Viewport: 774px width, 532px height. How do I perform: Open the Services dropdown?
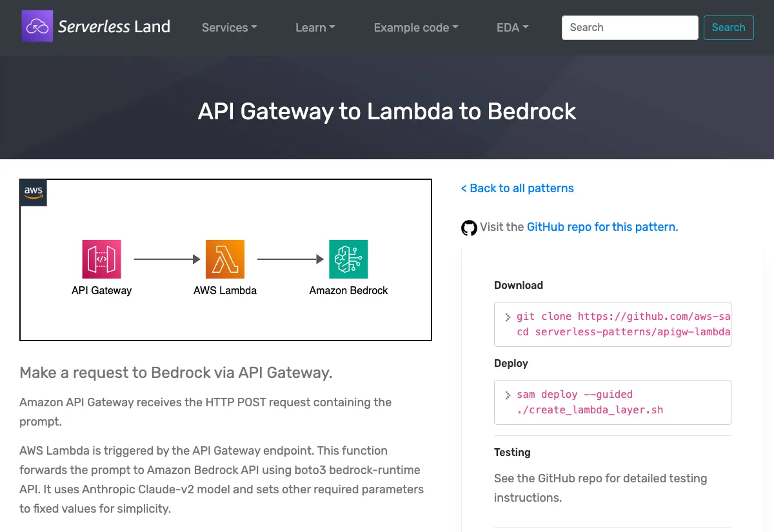tap(229, 27)
